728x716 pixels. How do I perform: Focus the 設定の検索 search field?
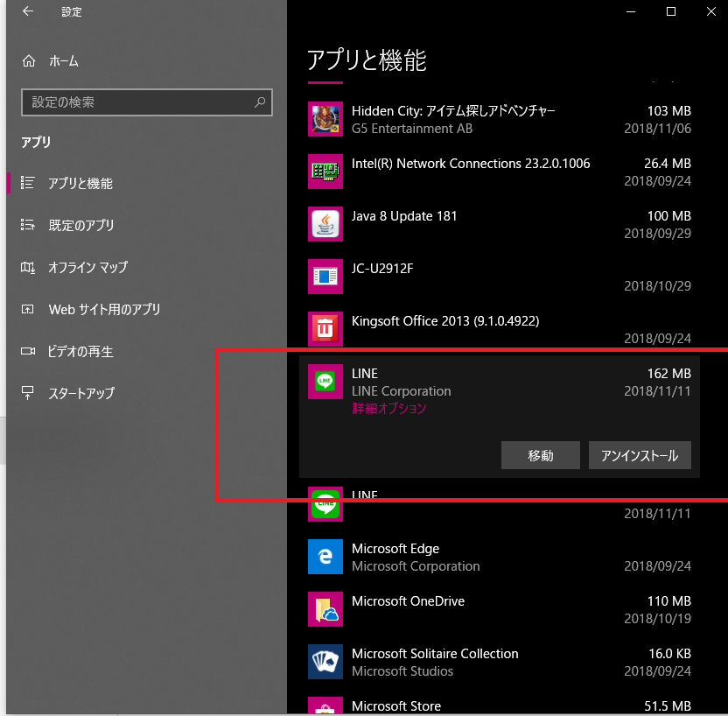pos(147,102)
